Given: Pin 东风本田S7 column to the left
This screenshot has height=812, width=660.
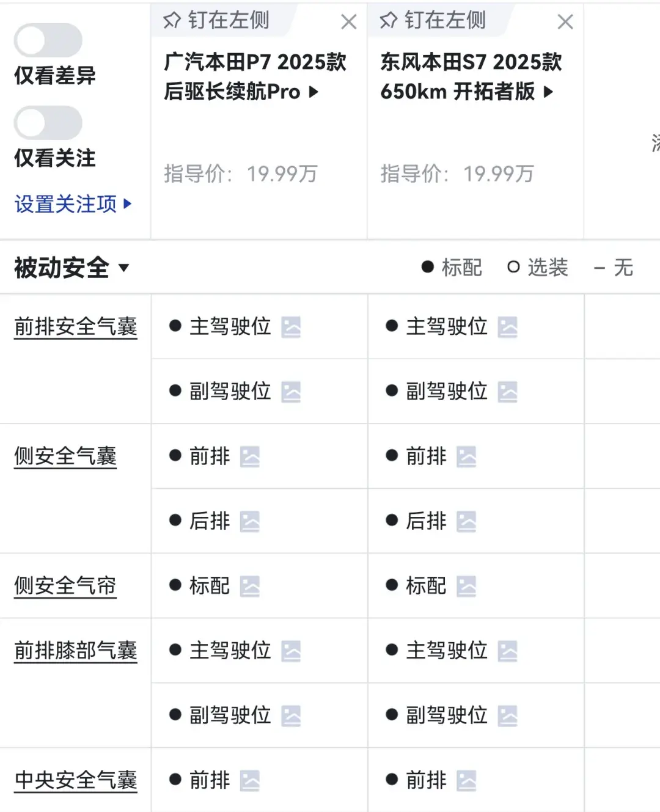Looking at the screenshot, I should pos(433,21).
